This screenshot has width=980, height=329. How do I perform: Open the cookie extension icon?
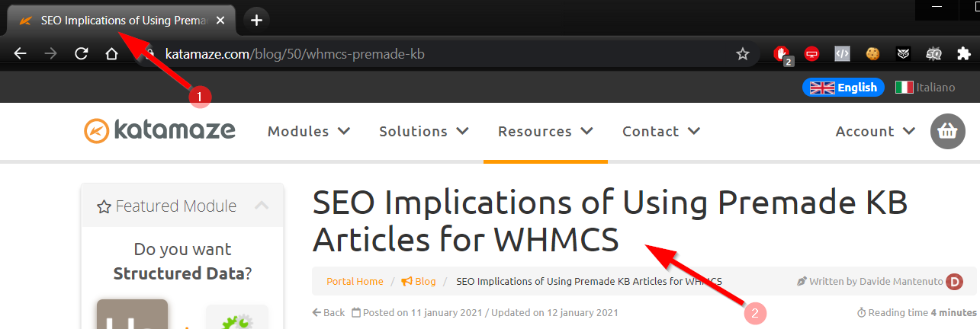pyautogui.click(x=873, y=54)
